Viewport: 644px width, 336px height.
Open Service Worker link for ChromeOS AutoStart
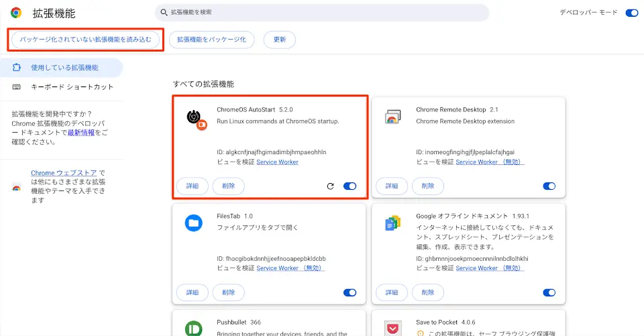pos(277,162)
